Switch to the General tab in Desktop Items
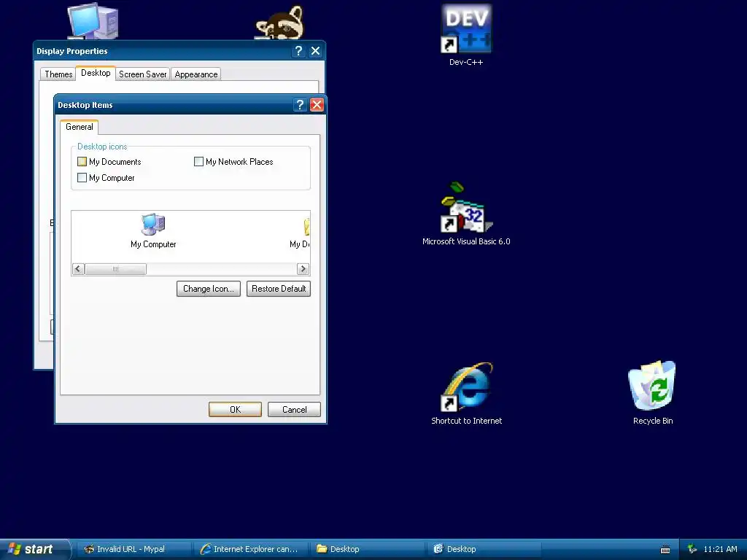This screenshot has height=560, width=747. coord(79,127)
